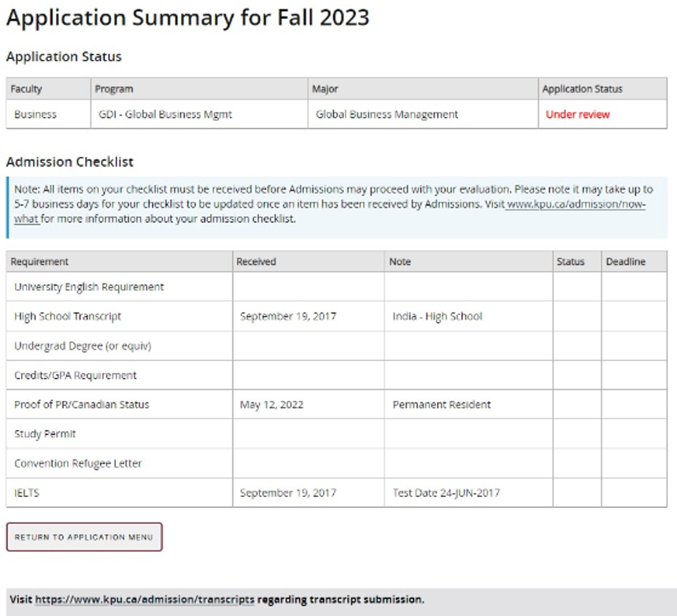The width and height of the screenshot is (677, 616).
Task: Click the Undergrad Degree (or equiv) requirement
Action: tap(83, 346)
